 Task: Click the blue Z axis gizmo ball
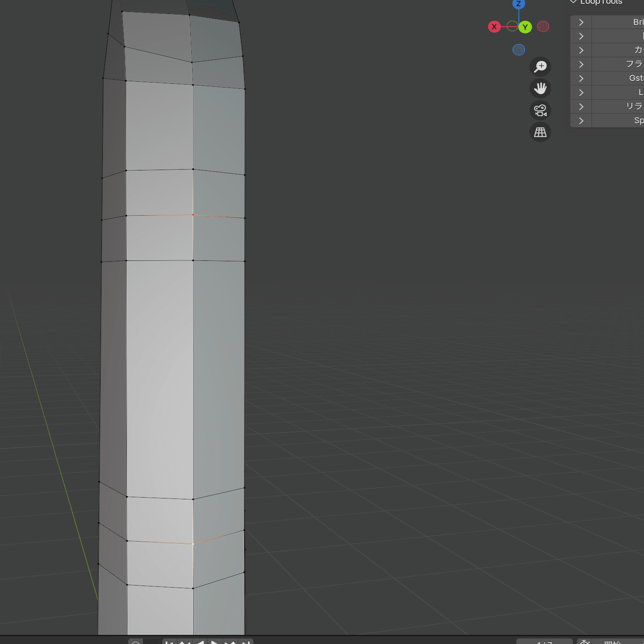tap(519, 4)
